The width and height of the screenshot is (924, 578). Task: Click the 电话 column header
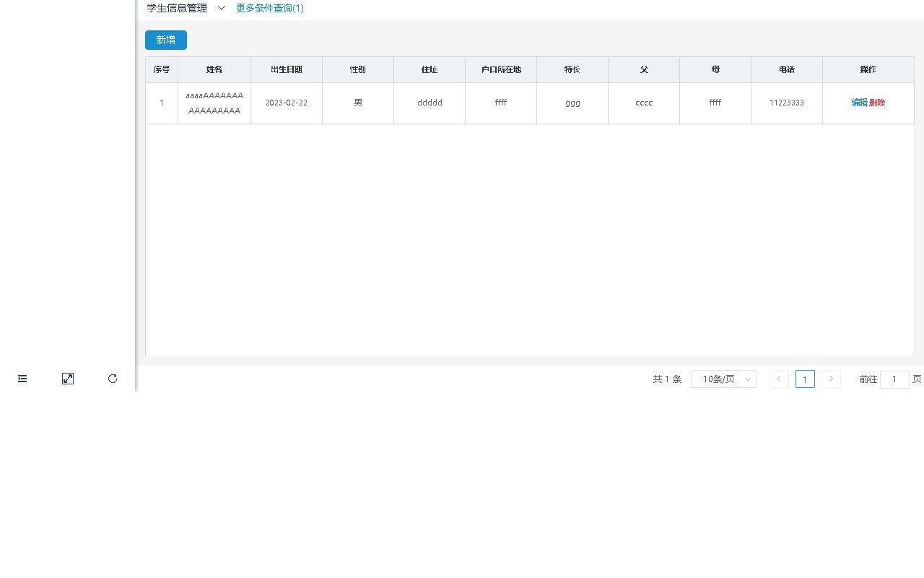tap(787, 70)
